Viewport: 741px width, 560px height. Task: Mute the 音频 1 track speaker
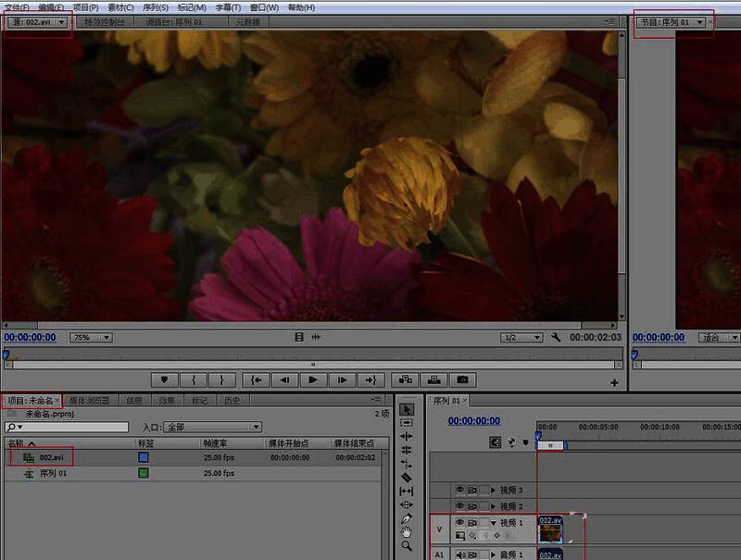(459, 554)
